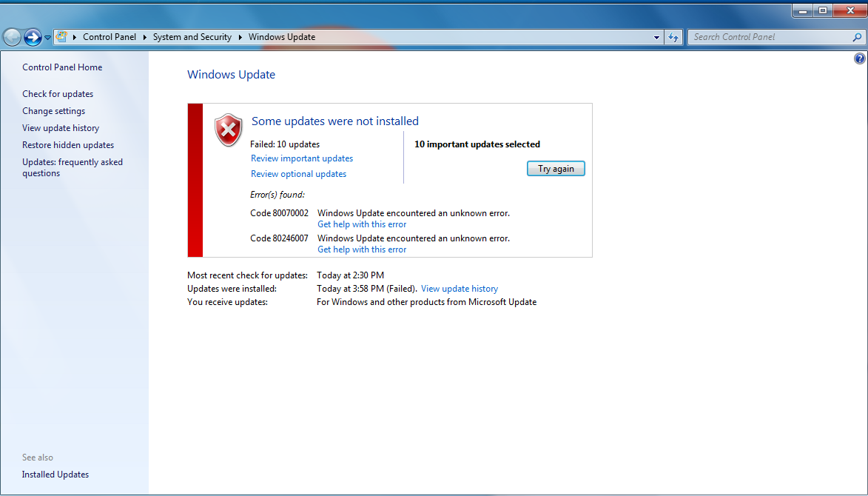Click the Back navigation arrow

click(x=12, y=37)
